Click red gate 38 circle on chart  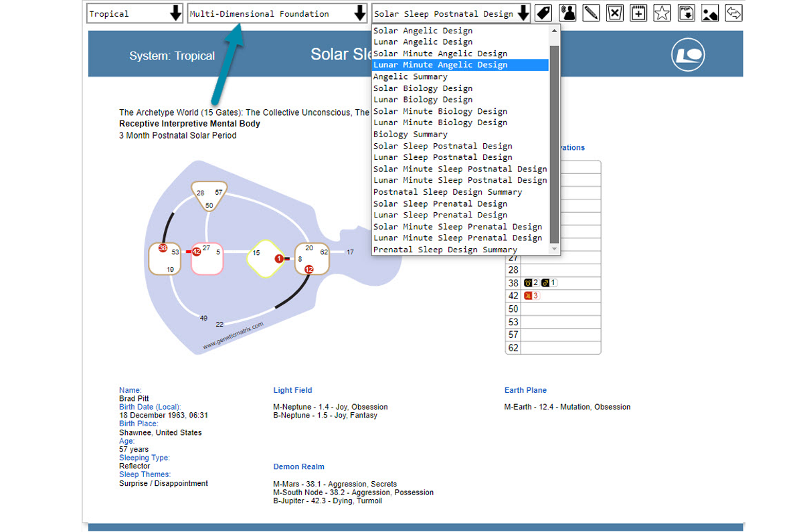point(163,248)
